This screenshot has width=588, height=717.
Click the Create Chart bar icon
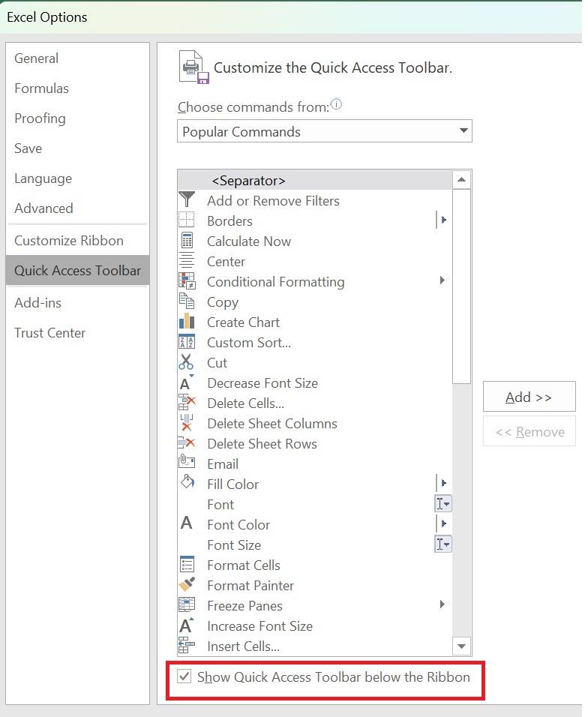pos(187,322)
